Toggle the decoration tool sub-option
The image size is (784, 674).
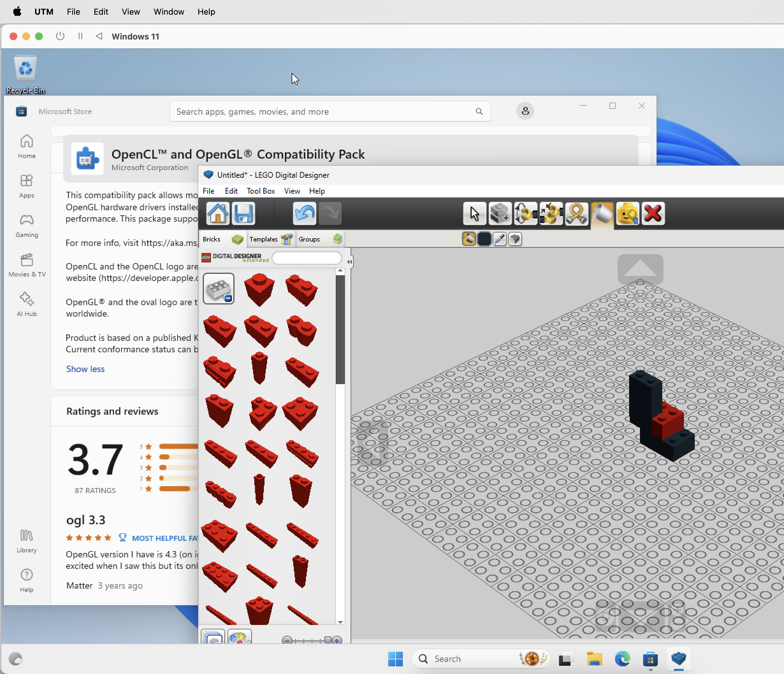pos(515,239)
